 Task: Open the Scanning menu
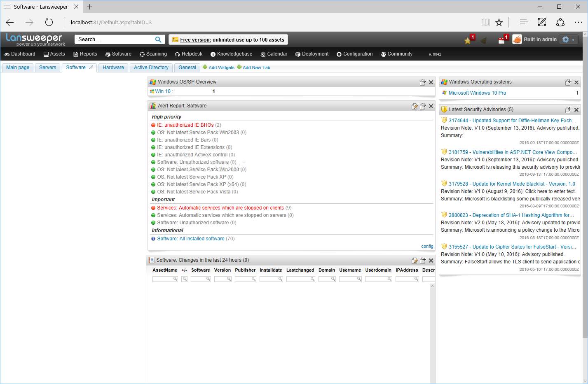[x=153, y=54]
